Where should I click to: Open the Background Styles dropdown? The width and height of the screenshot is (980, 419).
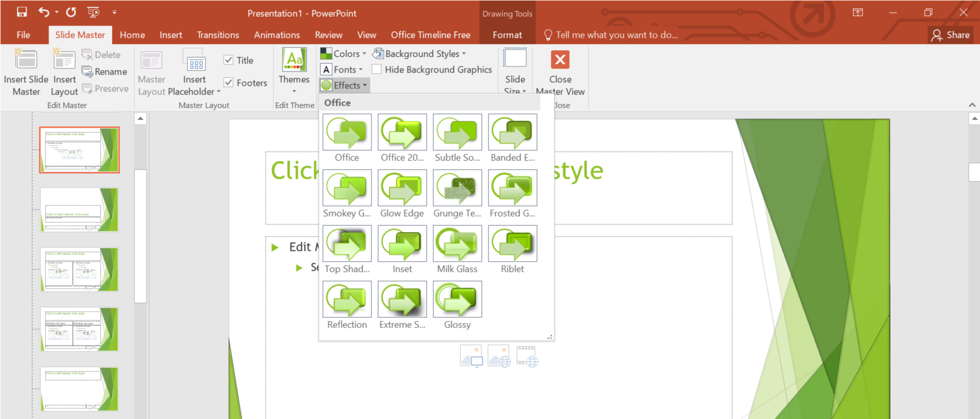pos(419,54)
